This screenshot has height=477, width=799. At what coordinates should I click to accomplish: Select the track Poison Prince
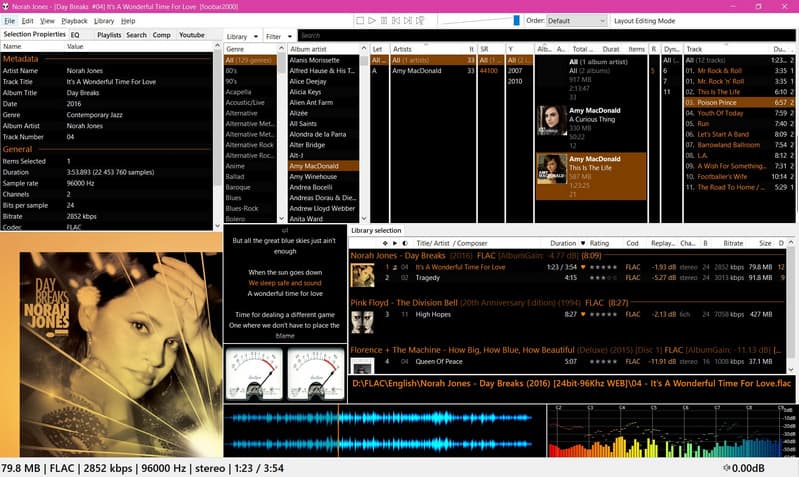tap(718, 102)
